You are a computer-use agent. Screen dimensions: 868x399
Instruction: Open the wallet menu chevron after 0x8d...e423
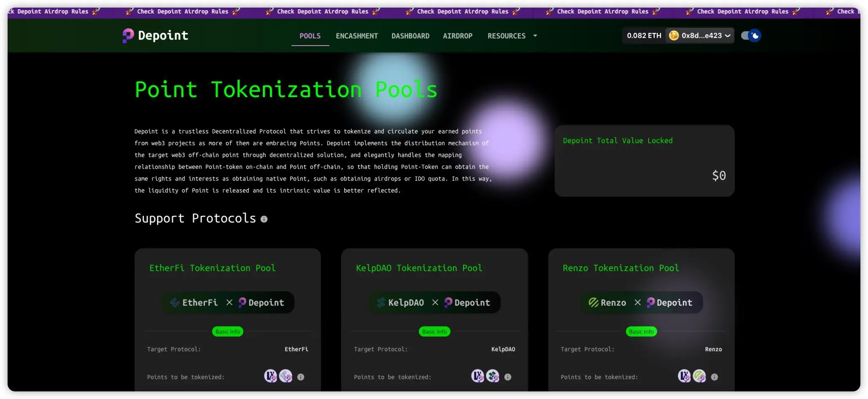[x=728, y=36]
